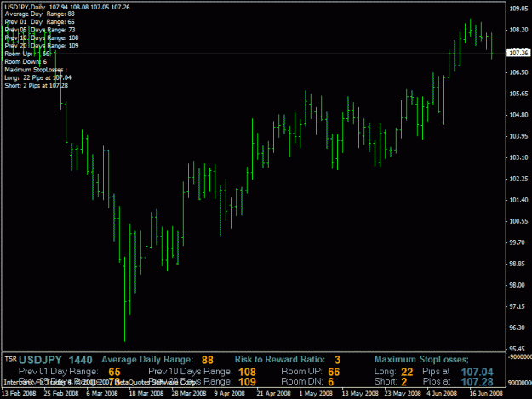Click the 95.45 price axis label
The image size is (532, 399).
pos(518,349)
